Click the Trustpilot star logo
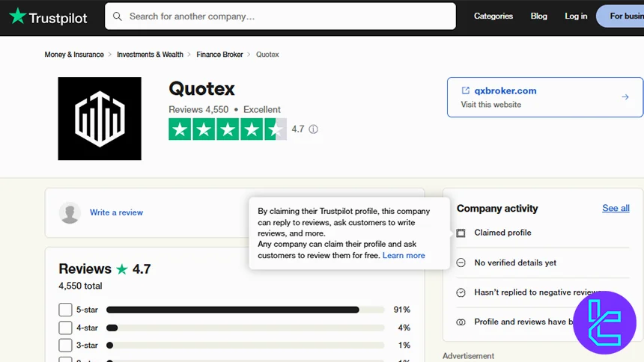 (x=18, y=16)
